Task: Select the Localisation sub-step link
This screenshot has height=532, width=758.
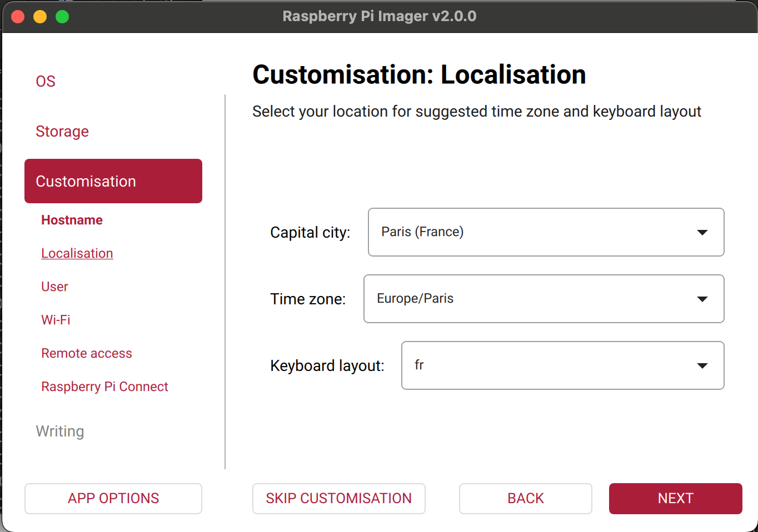Action: click(x=77, y=253)
